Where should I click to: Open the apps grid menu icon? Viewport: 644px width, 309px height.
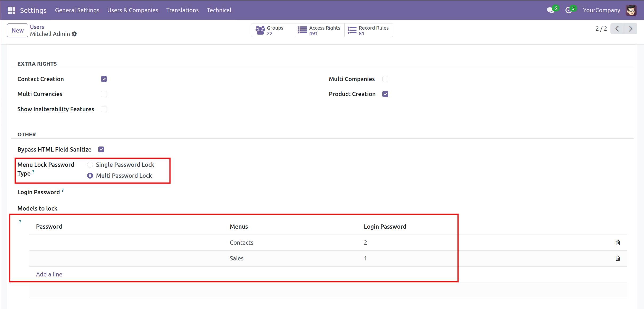(x=11, y=10)
